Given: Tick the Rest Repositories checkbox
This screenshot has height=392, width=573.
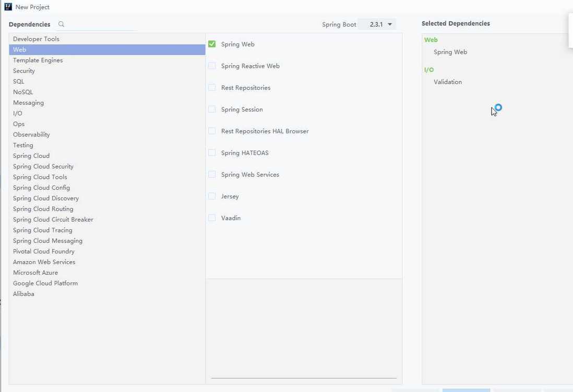Looking at the screenshot, I should [x=212, y=88].
